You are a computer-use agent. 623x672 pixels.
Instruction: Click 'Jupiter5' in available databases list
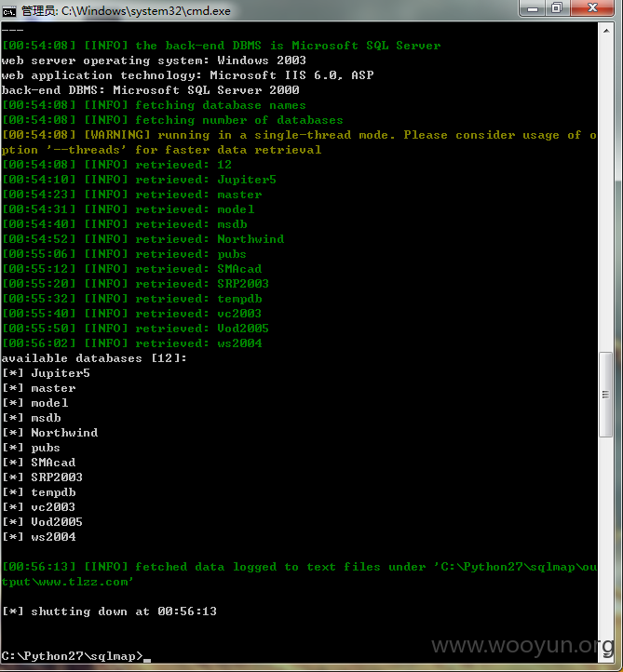tap(61, 373)
